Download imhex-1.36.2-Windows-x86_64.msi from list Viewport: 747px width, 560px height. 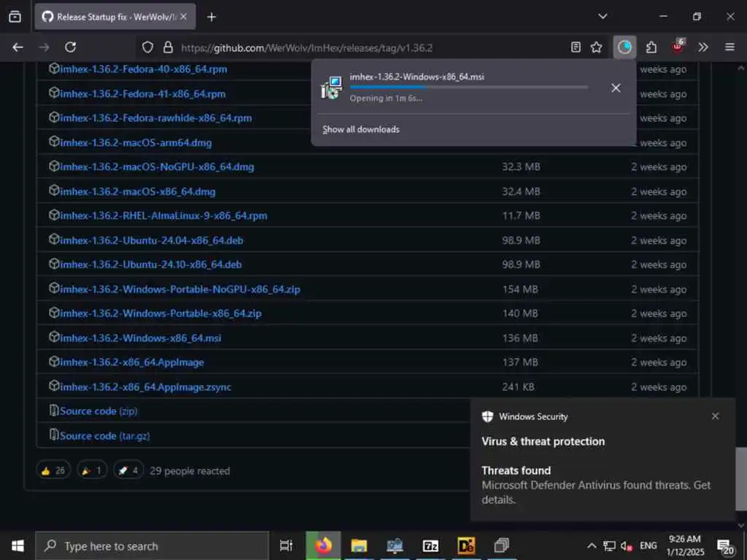[x=141, y=338]
